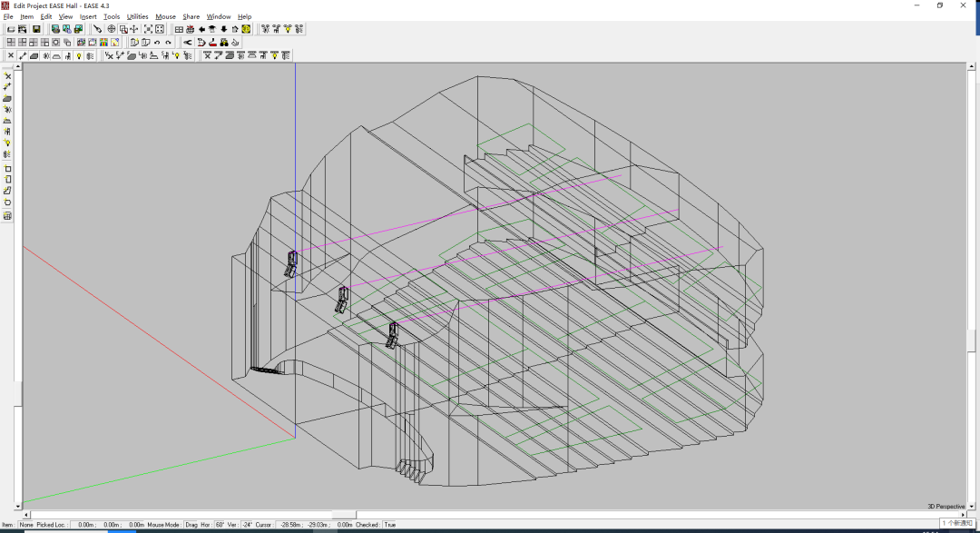Viewport: 980px width, 533px height.
Task: Click the down arrow view icon
Action: 224,29
